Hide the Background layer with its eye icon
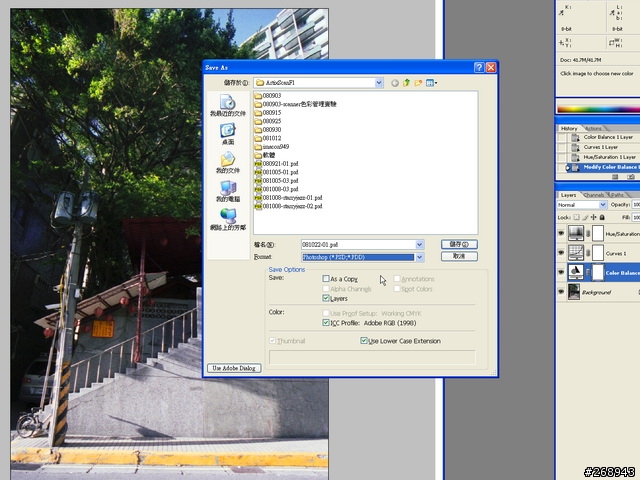 tap(561, 292)
